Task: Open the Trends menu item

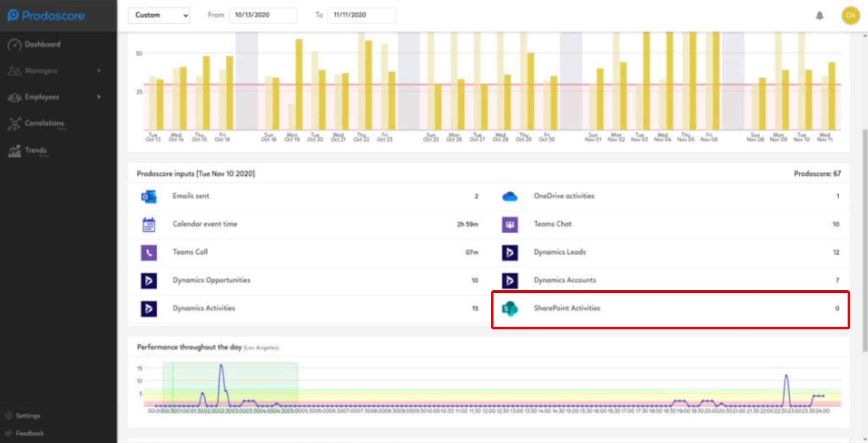Action: [x=36, y=150]
